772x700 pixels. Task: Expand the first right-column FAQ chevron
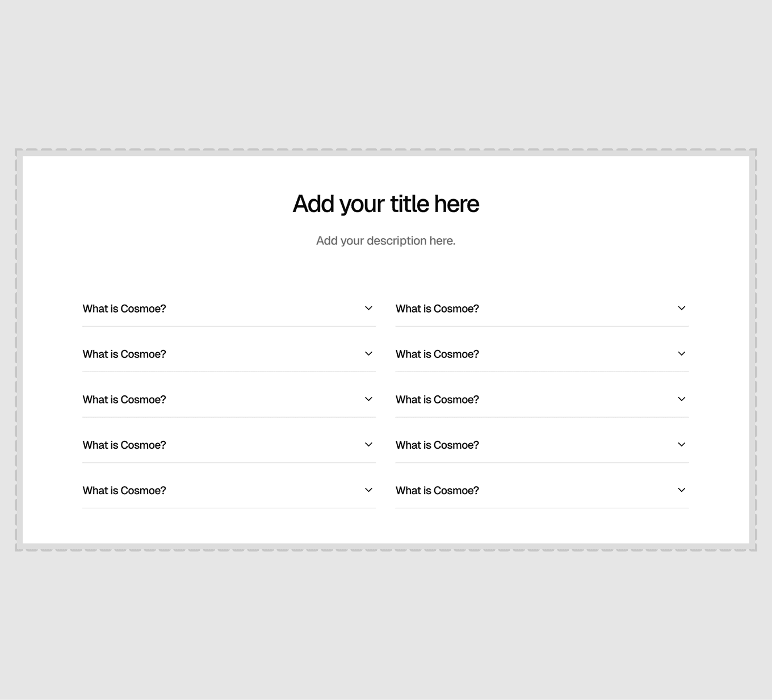pos(682,308)
